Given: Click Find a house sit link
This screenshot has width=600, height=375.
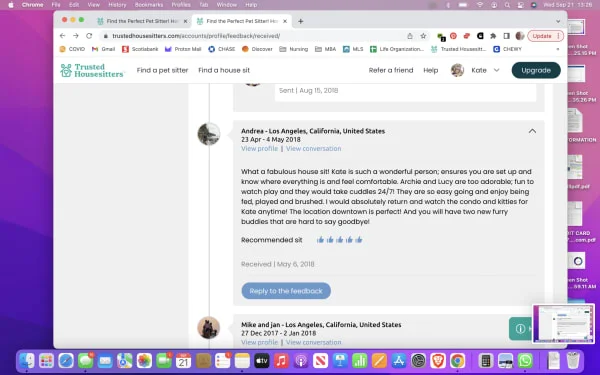Looking at the screenshot, I should tap(224, 70).
